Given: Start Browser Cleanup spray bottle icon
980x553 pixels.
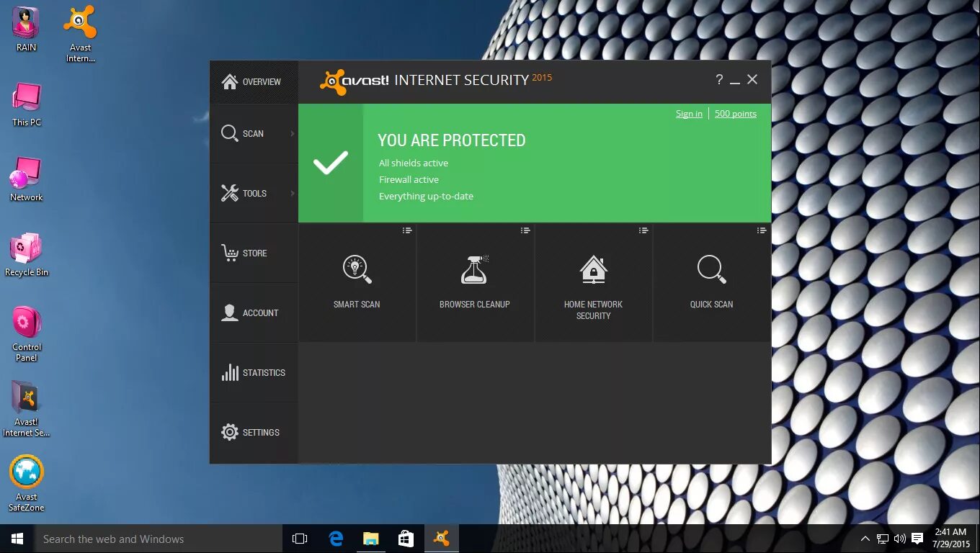Looking at the screenshot, I should pos(475,269).
